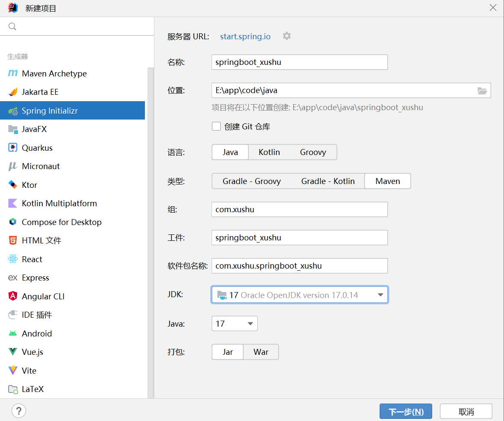504x421 pixels.
Task: Choose Gradle - Groovy build type
Action: click(x=252, y=181)
